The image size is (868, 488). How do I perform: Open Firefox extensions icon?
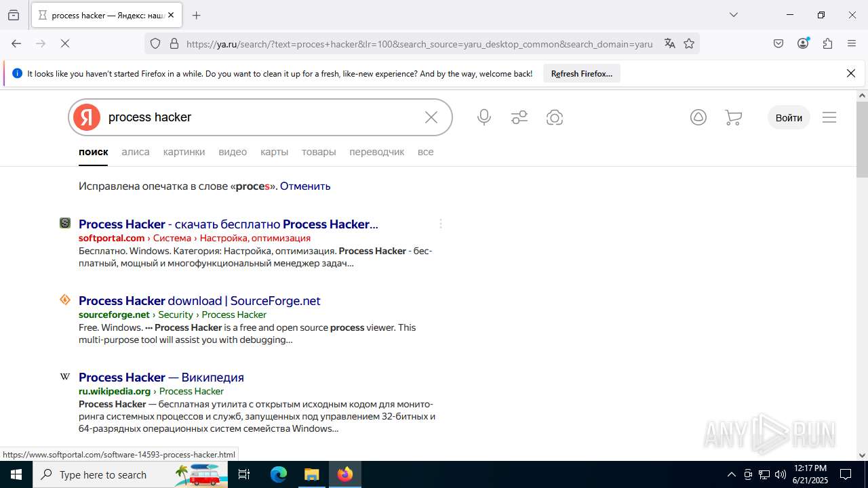point(827,43)
